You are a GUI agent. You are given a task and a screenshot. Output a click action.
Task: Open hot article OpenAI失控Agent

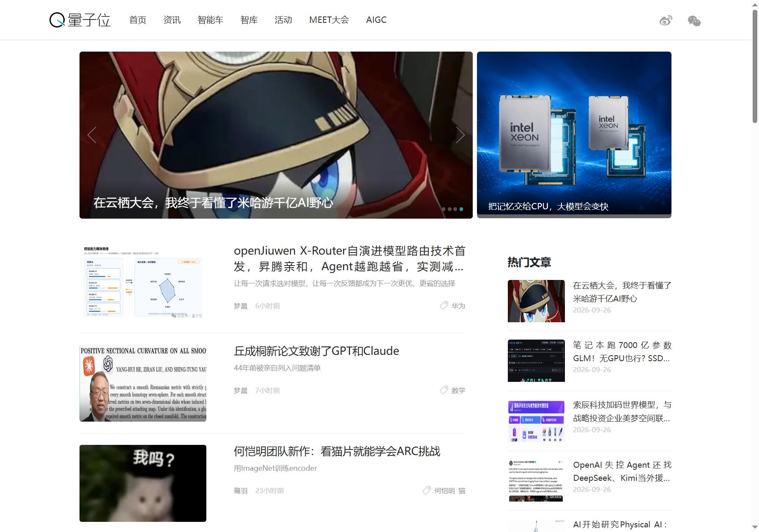(x=622, y=471)
